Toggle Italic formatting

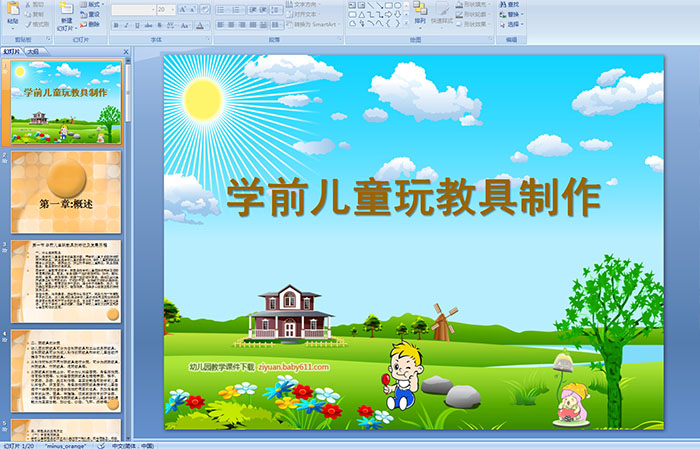pos(126,25)
